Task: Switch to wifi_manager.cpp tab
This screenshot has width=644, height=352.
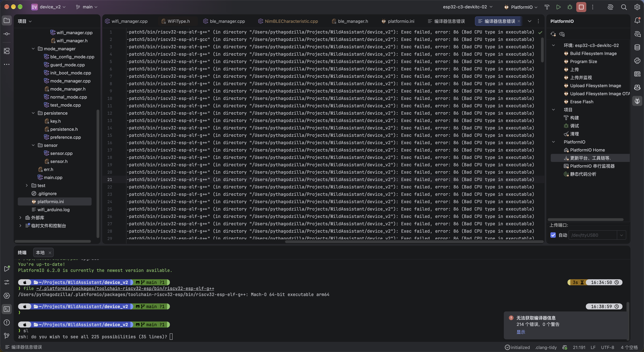Action: 126,21
